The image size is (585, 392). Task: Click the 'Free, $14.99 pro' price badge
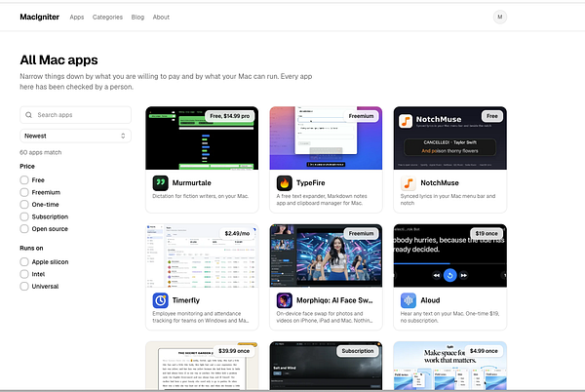coord(230,116)
